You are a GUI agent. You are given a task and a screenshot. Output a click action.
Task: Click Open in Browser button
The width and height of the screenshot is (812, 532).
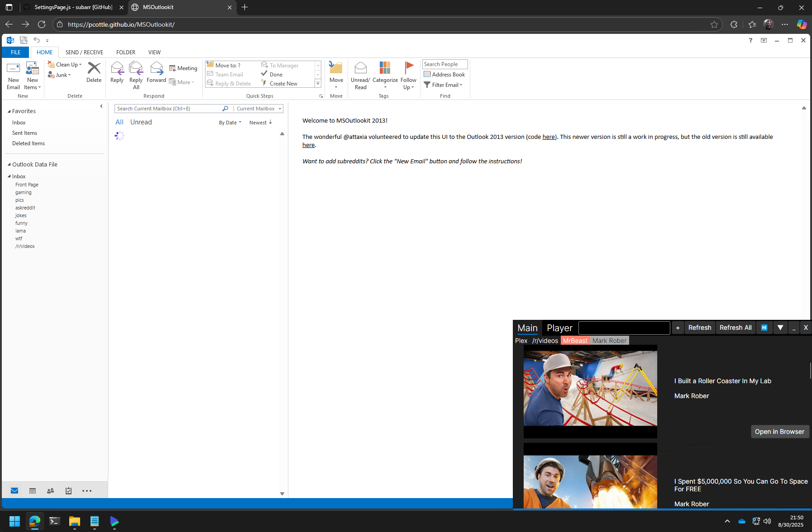779,432
